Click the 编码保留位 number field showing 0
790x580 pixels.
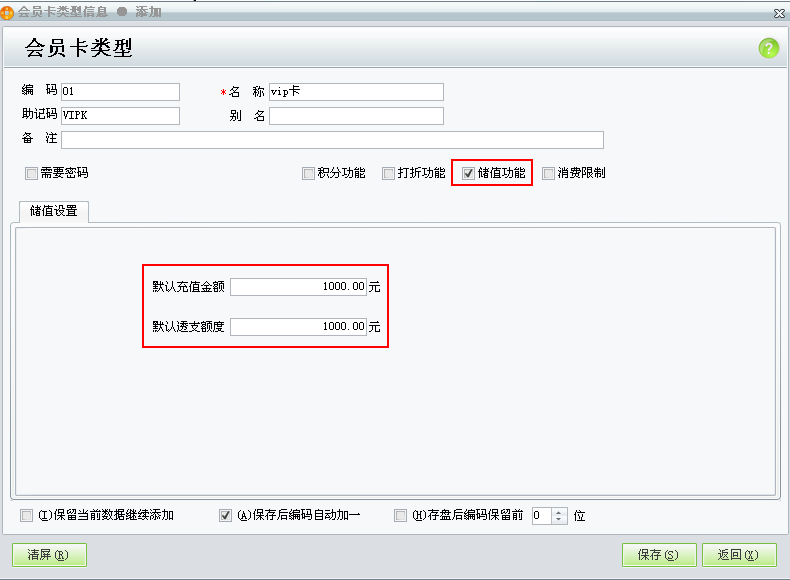point(542,515)
